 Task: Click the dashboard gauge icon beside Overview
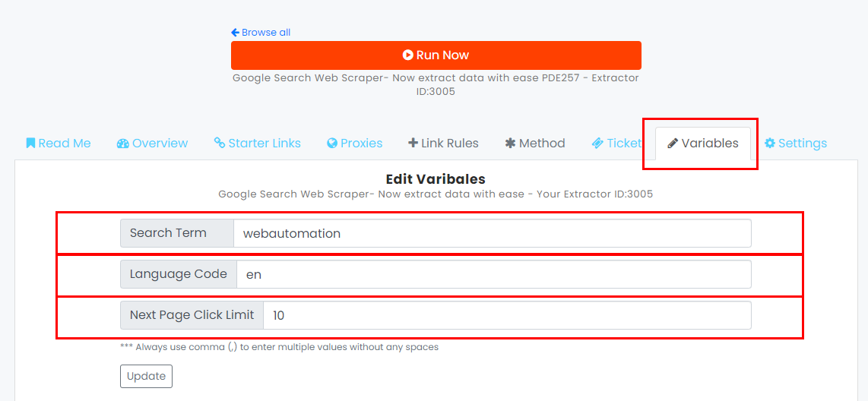coord(122,144)
